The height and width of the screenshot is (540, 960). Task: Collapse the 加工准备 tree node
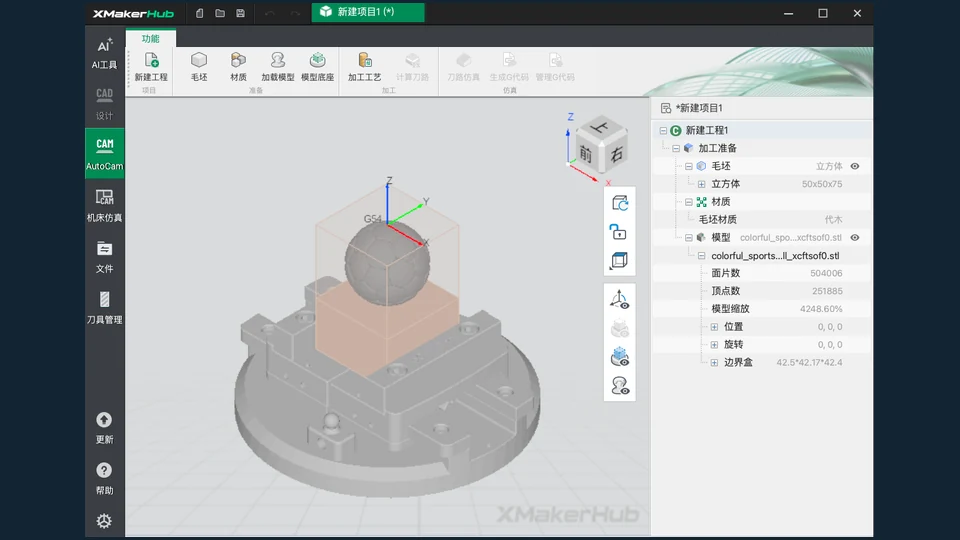[x=676, y=148]
